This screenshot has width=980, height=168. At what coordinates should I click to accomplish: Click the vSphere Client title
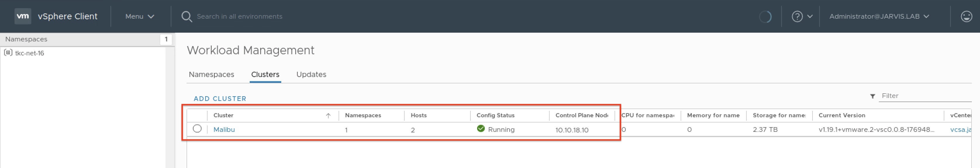[68, 16]
